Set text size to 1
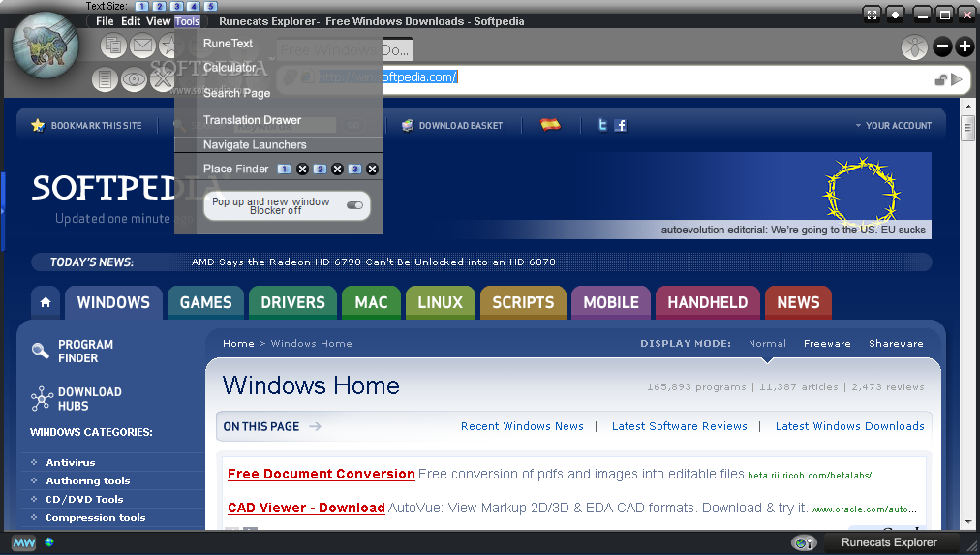 pos(142,6)
